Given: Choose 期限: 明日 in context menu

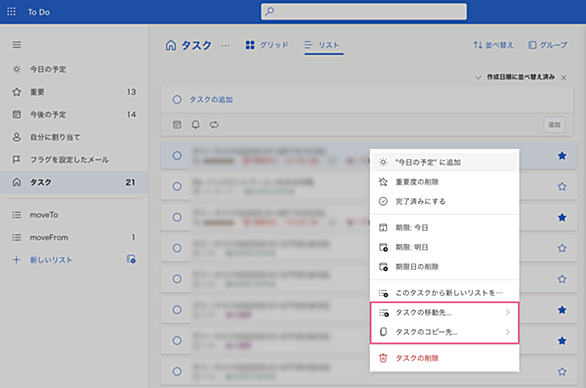Looking at the screenshot, I should (444, 247).
